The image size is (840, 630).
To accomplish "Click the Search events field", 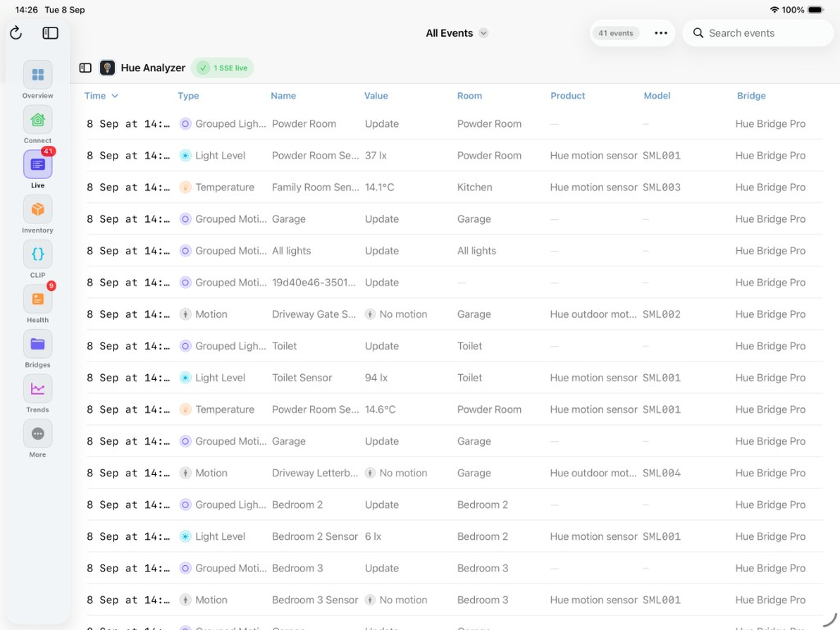I will tap(758, 33).
